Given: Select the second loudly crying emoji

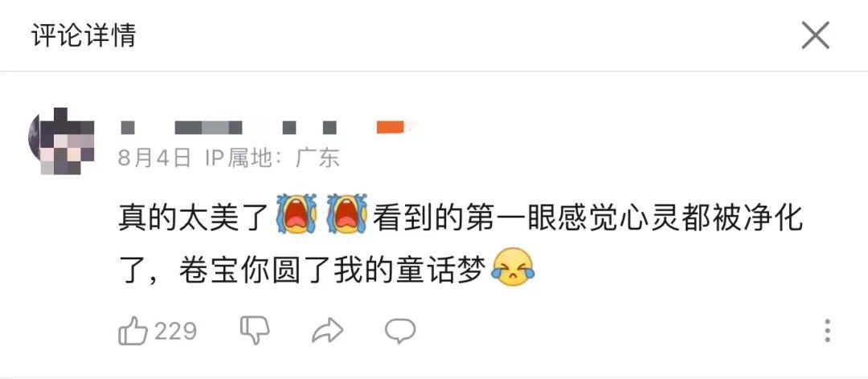Looking at the screenshot, I should click(347, 214).
